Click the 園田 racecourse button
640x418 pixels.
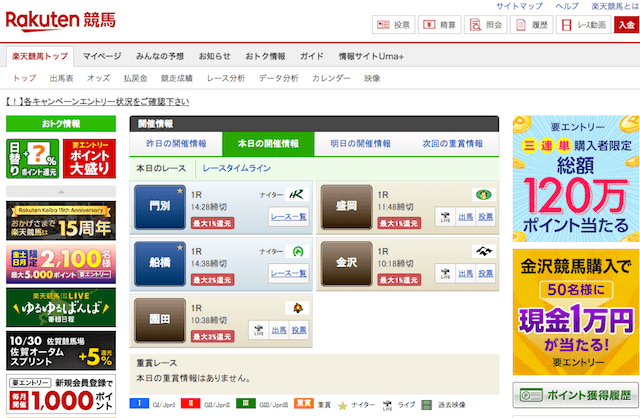tap(160, 320)
